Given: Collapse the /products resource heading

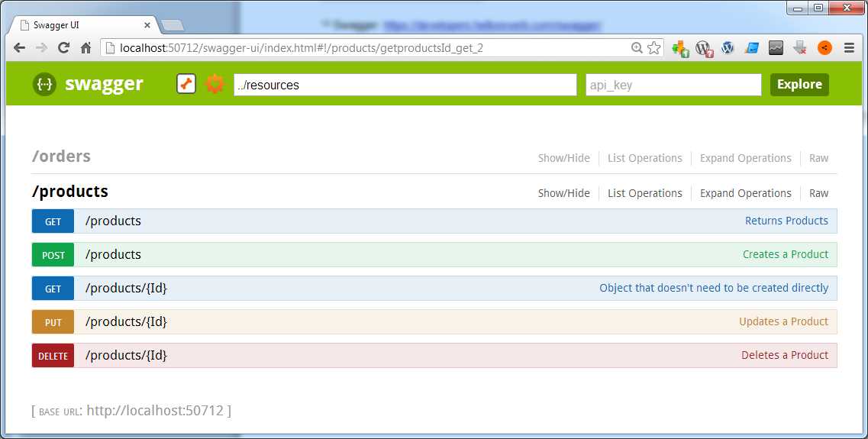Looking at the screenshot, I should [70, 191].
